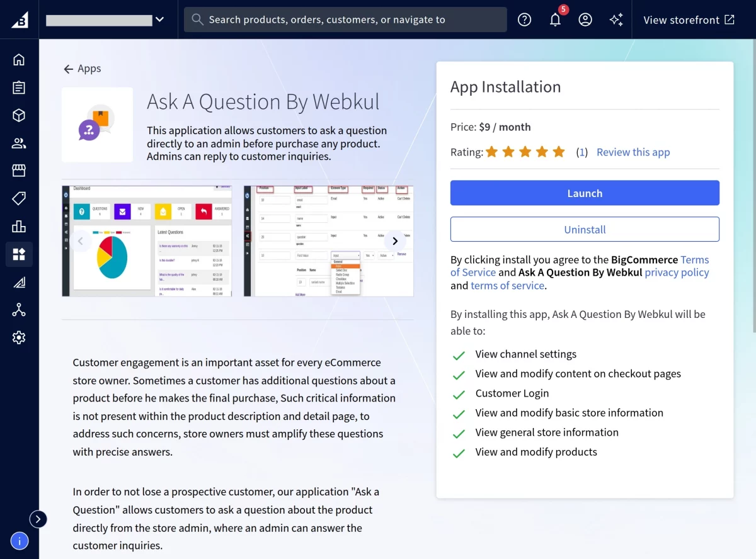Viewport: 756px width, 559px height.
Task: Open the Products cube icon
Action: coord(19,115)
